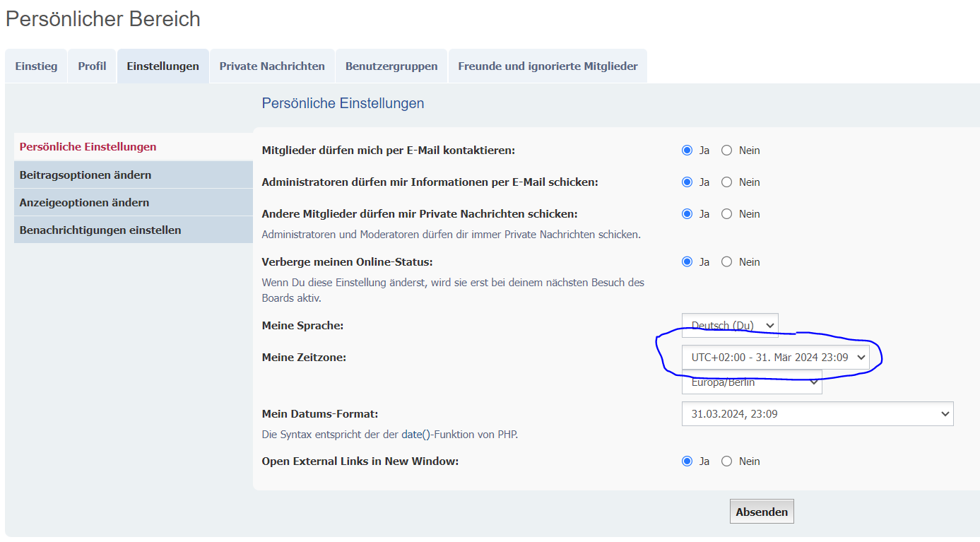
Task: Open the Meine Sprache dropdown
Action: tap(729, 325)
